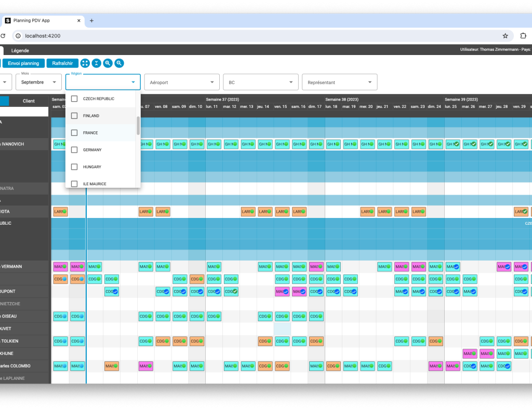Click the Rafraîchir button
Image resolution: width=532 pixels, height=410 pixels.
pos(62,63)
